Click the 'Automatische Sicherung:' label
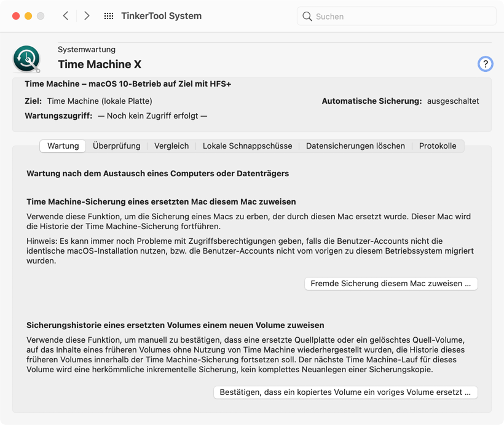Screen dimensions: 504x425 tap(372, 101)
